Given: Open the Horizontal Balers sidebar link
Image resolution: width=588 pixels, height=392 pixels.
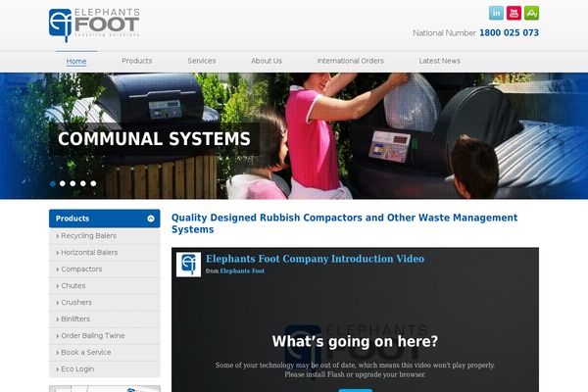Looking at the screenshot, I should tap(105, 253).
